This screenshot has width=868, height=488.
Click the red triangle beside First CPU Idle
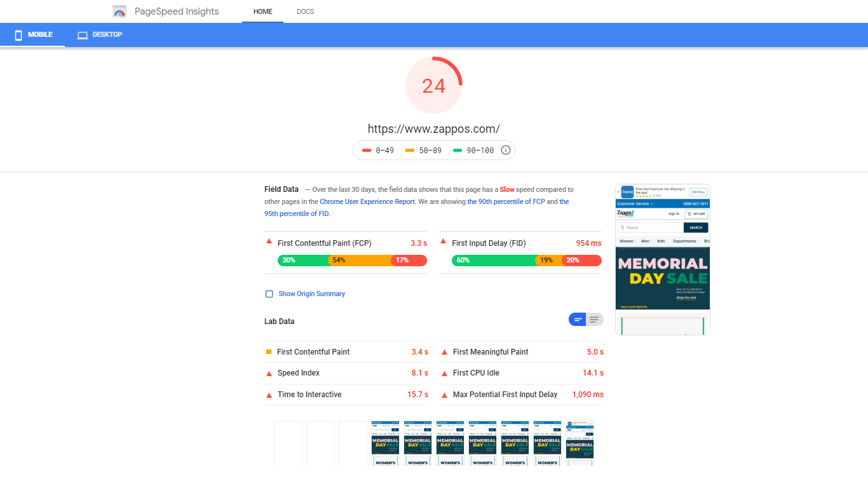445,373
